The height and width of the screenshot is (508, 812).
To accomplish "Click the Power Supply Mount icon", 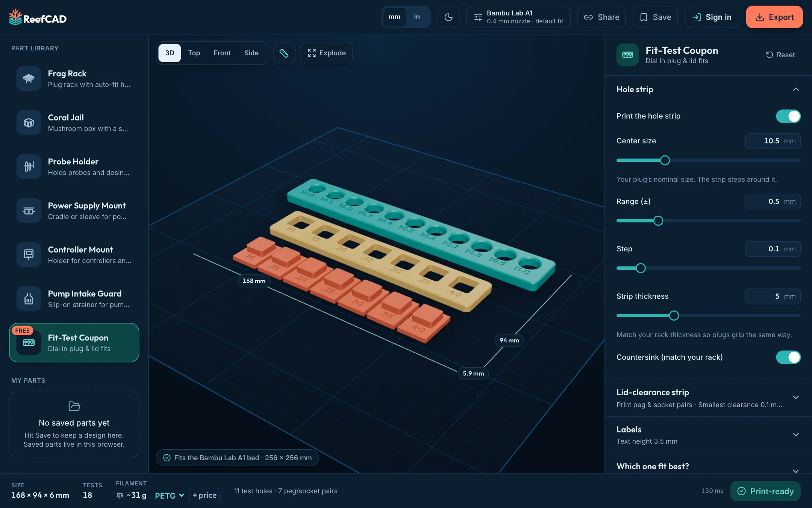I will (29, 211).
